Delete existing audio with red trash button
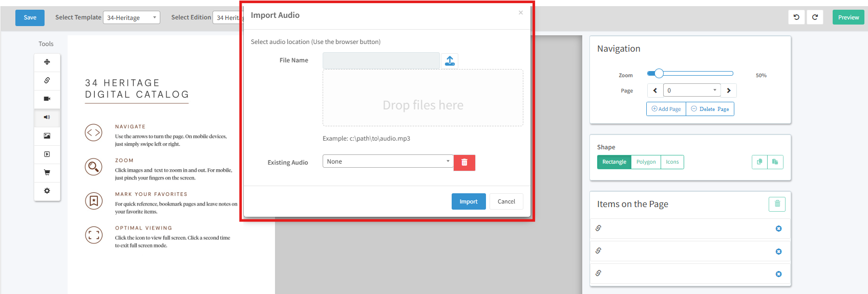The height and width of the screenshot is (294, 868). click(464, 163)
